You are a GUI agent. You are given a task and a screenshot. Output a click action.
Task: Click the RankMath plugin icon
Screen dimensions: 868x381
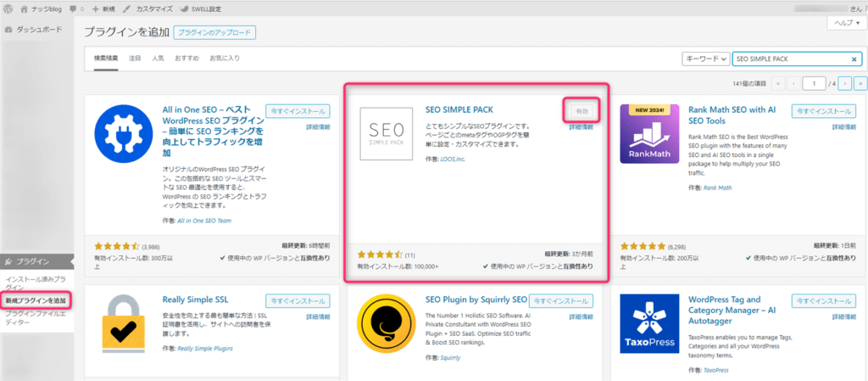pyautogui.click(x=649, y=133)
